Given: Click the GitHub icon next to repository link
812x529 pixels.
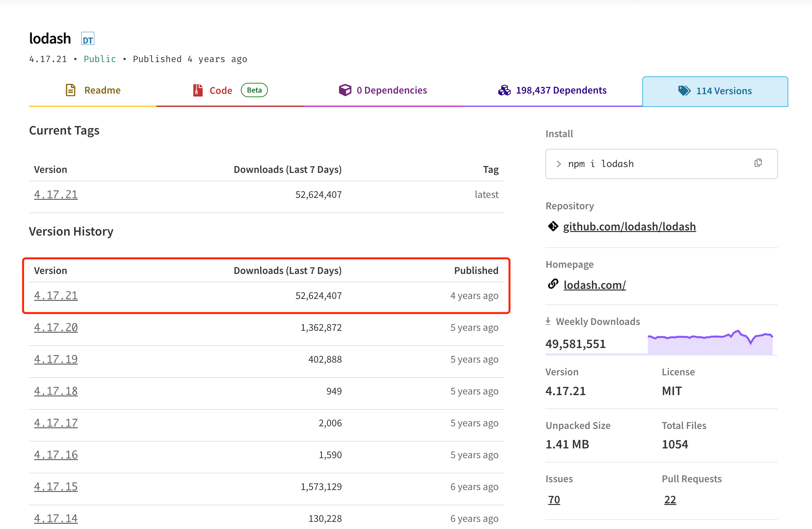Looking at the screenshot, I should point(553,226).
